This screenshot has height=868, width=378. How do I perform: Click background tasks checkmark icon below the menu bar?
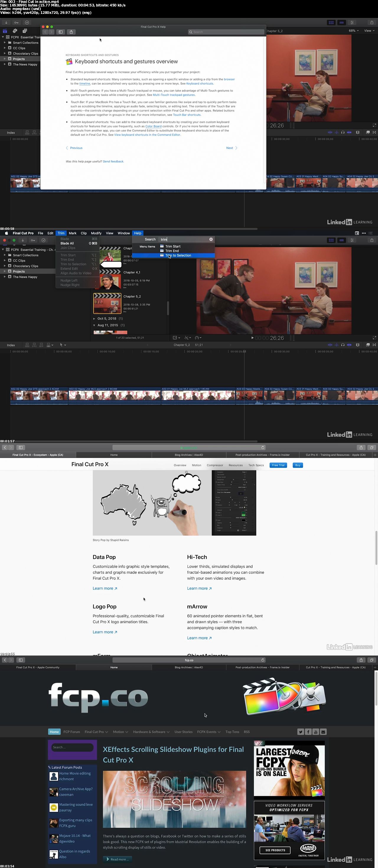coord(43,240)
